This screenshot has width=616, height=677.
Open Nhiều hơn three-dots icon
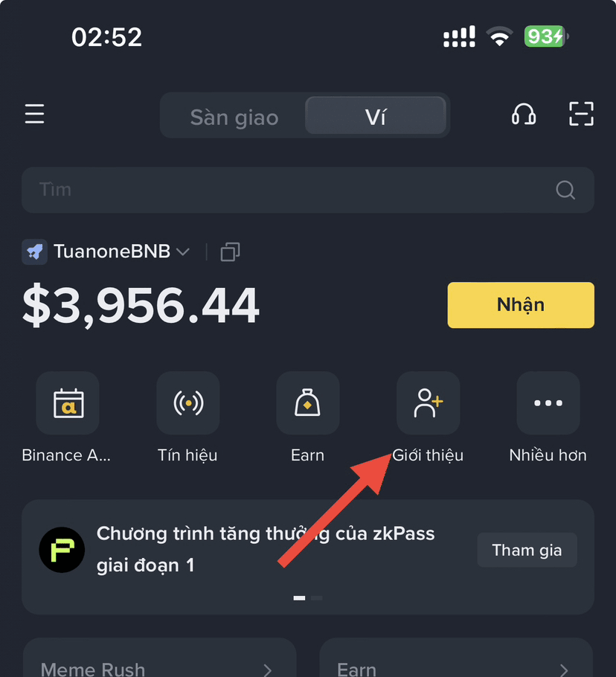(548, 402)
